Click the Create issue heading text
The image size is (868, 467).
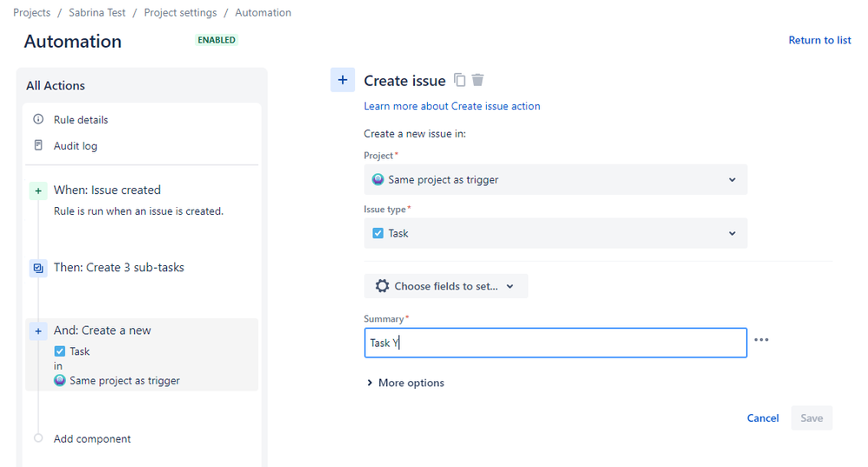[404, 81]
